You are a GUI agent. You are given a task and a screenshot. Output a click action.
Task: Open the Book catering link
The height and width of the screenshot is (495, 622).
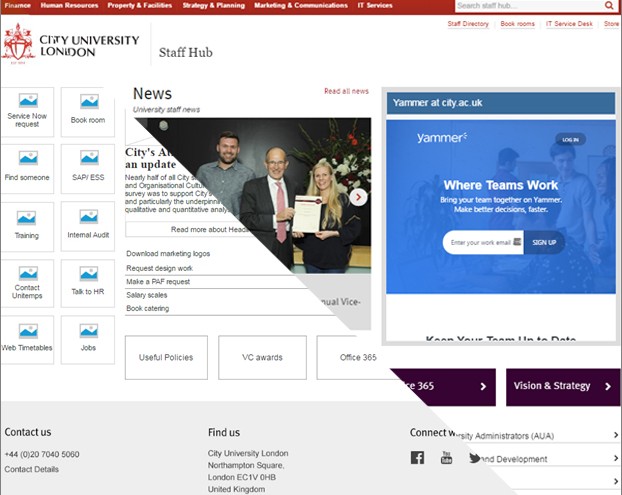pyautogui.click(x=148, y=309)
